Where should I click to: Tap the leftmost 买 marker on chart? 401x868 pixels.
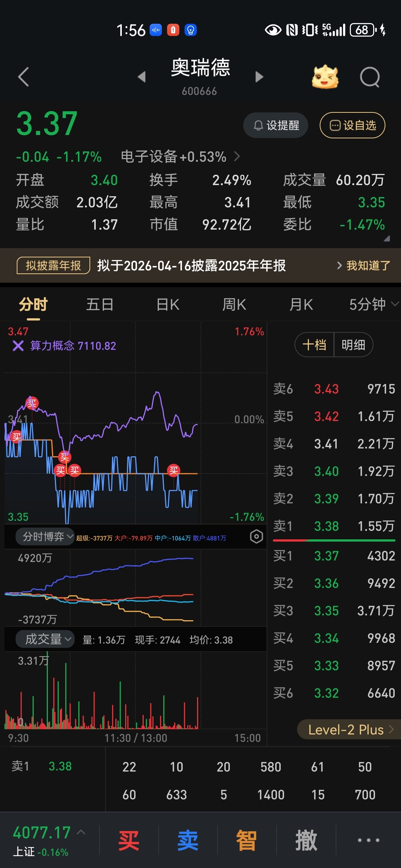(x=16, y=437)
